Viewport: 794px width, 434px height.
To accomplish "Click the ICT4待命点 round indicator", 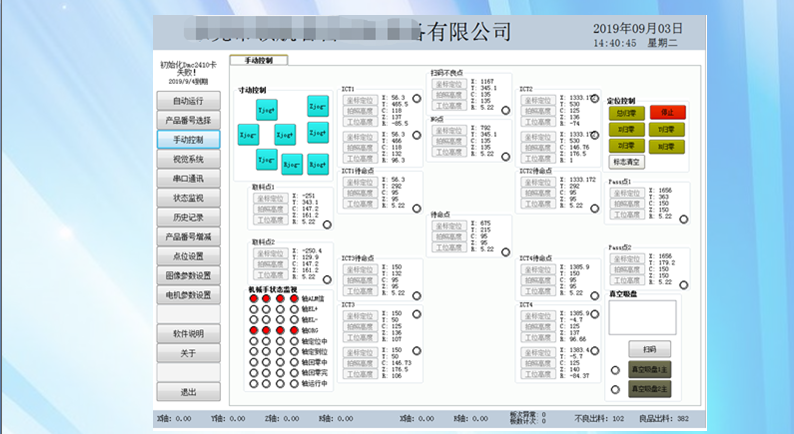I will click(594, 296).
